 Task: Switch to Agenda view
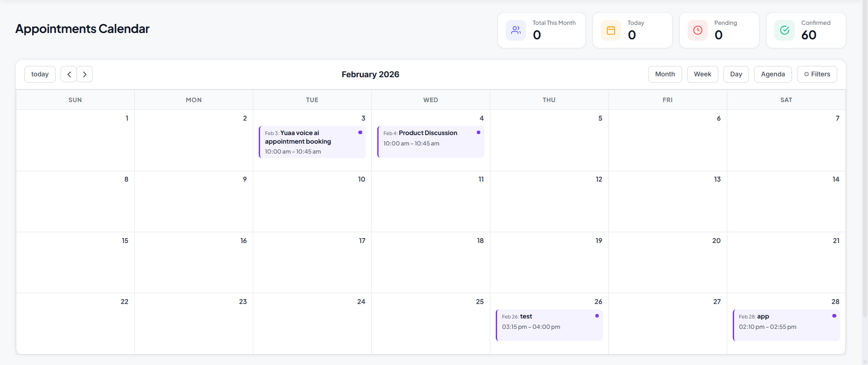(773, 75)
